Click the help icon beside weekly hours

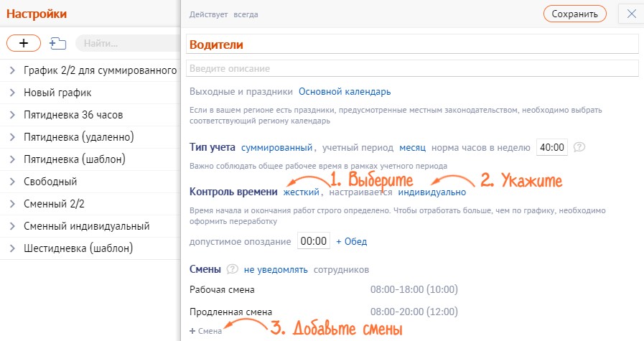click(x=579, y=147)
